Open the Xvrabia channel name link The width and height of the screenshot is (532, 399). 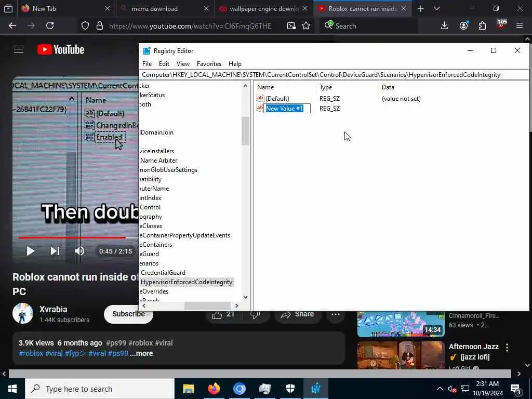click(54, 310)
